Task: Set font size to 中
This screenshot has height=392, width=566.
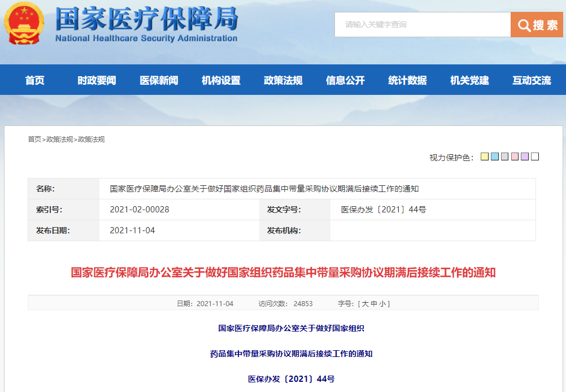Action: pos(374,304)
